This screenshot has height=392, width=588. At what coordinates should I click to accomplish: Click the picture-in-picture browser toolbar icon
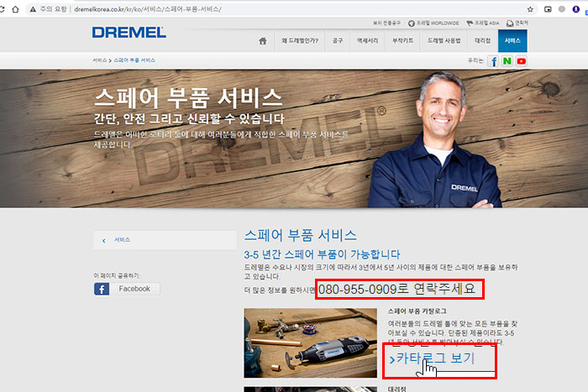pos(548,9)
